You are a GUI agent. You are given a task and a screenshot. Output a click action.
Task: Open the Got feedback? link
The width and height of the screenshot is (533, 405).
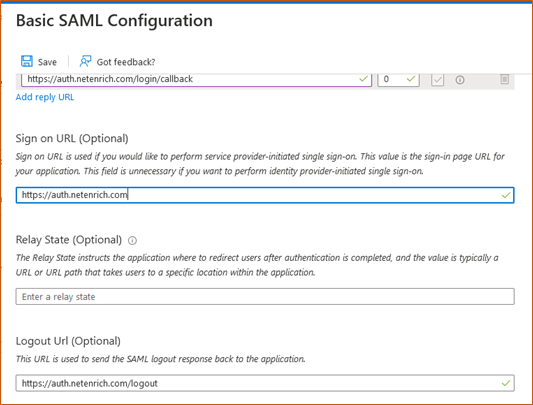point(126,62)
